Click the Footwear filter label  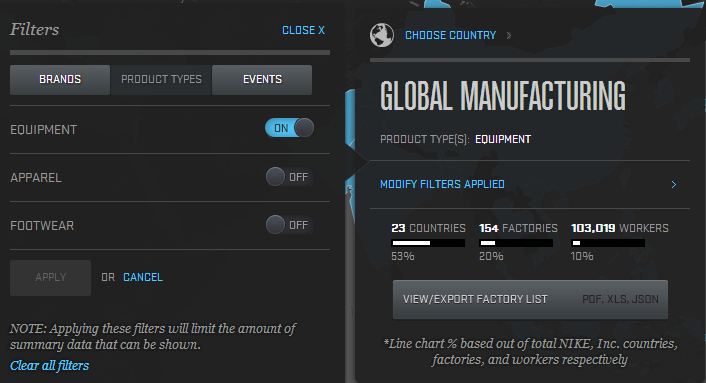[x=42, y=226]
